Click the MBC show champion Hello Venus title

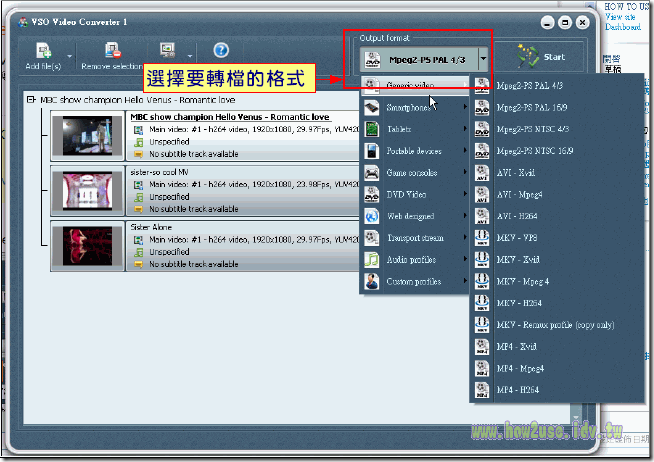pyautogui.click(x=230, y=117)
